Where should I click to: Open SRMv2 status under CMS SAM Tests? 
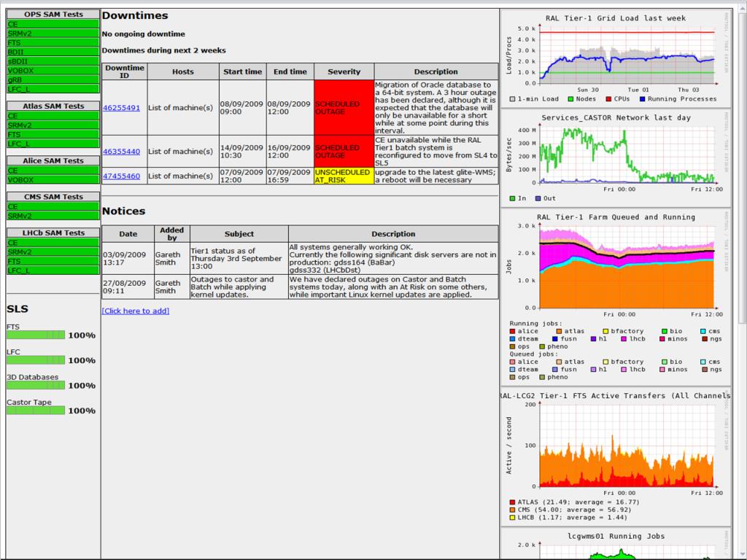[x=53, y=216]
